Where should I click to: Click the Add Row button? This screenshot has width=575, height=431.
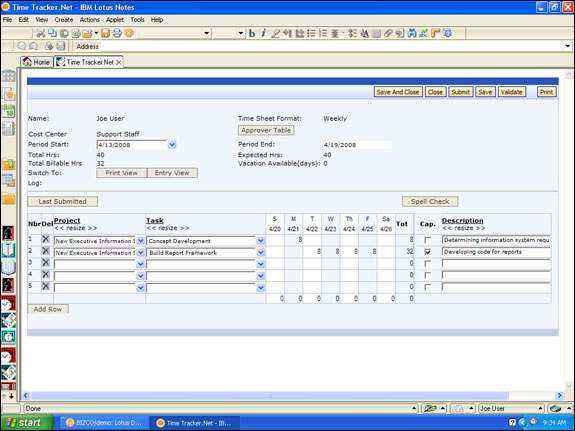tap(48, 309)
